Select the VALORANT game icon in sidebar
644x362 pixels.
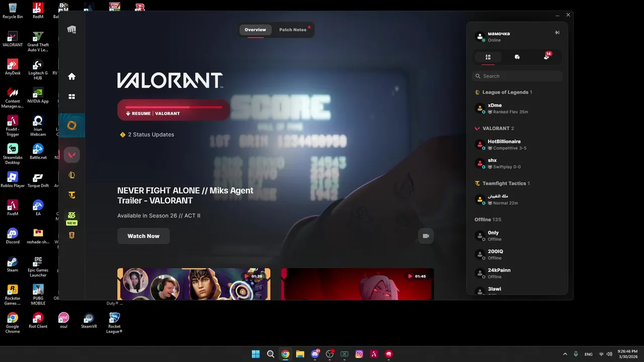pyautogui.click(x=72, y=155)
